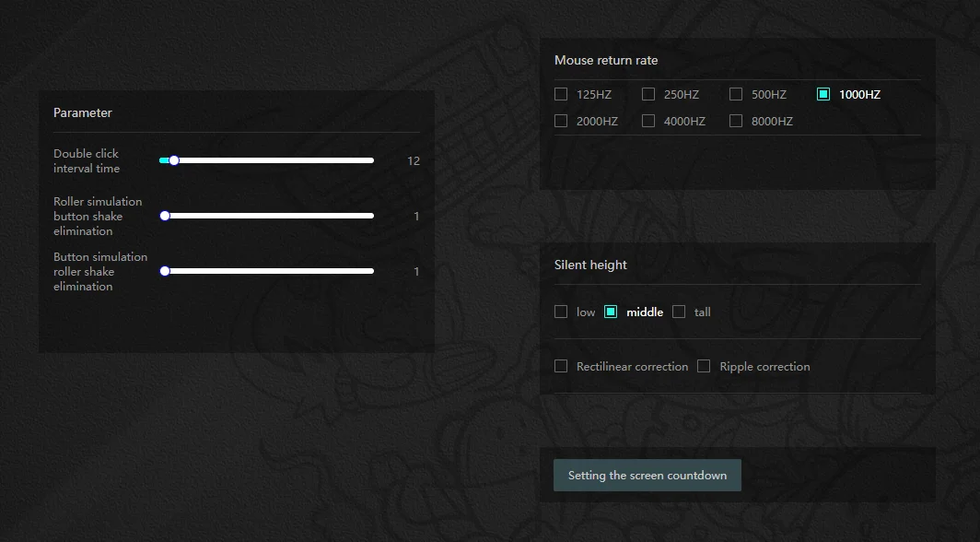Set silent height to tall
Image resolution: width=980 pixels, height=542 pixels.
click(679, 312)
